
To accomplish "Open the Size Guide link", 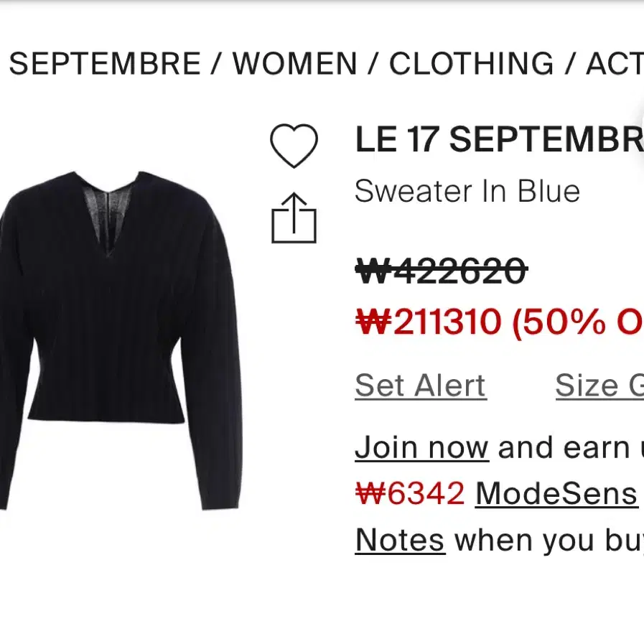I will click(x=599, y=386).
